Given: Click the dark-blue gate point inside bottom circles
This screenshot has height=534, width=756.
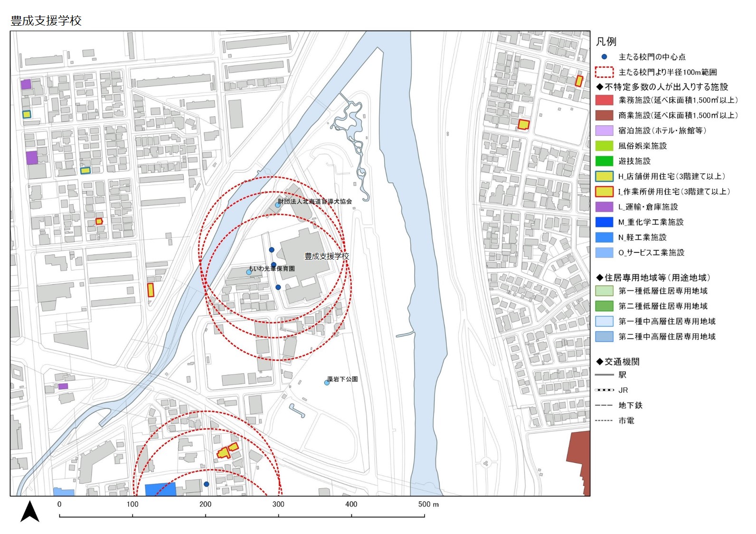Looking at the screenshot, I should point(206,484).
